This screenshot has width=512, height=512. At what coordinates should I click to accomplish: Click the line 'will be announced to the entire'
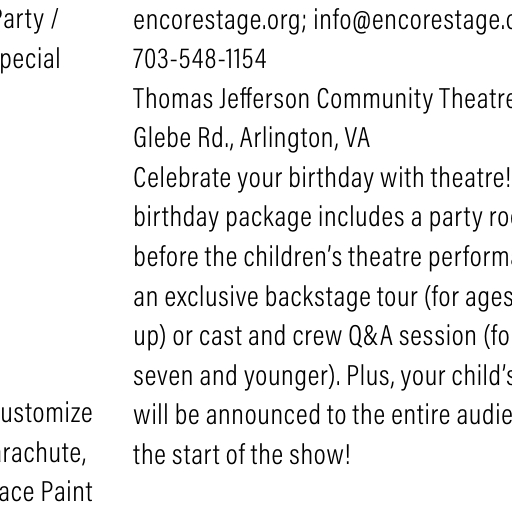[323, 415]
